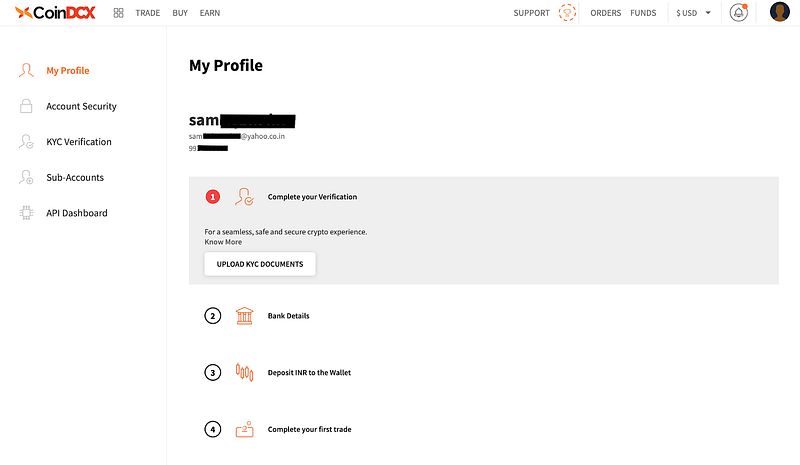Open the TRADE menu
Image resolution: width=800 pixels, height=465 pixels.
click(x=148, y=13)
